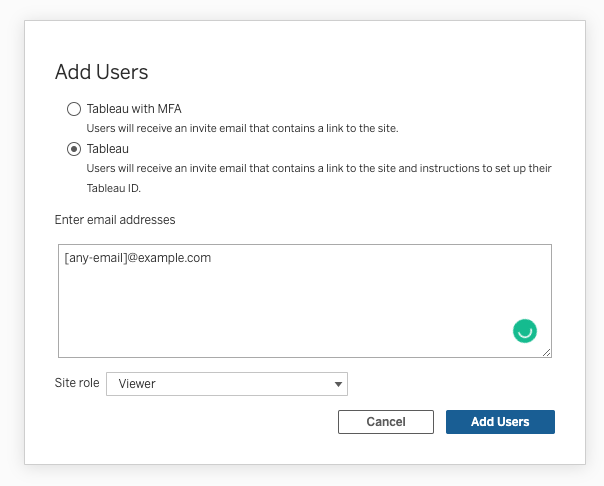The height and width of the screenshot is (486, 604).
Task: Click the Enter email addresses label
Action: click(x=115, y=220)
